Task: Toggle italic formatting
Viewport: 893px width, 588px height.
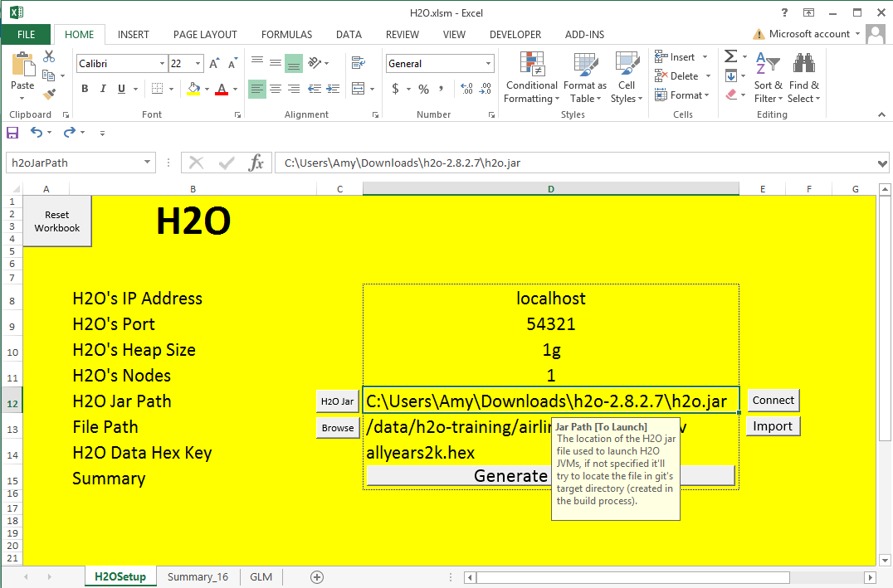Action: [104, 90]
